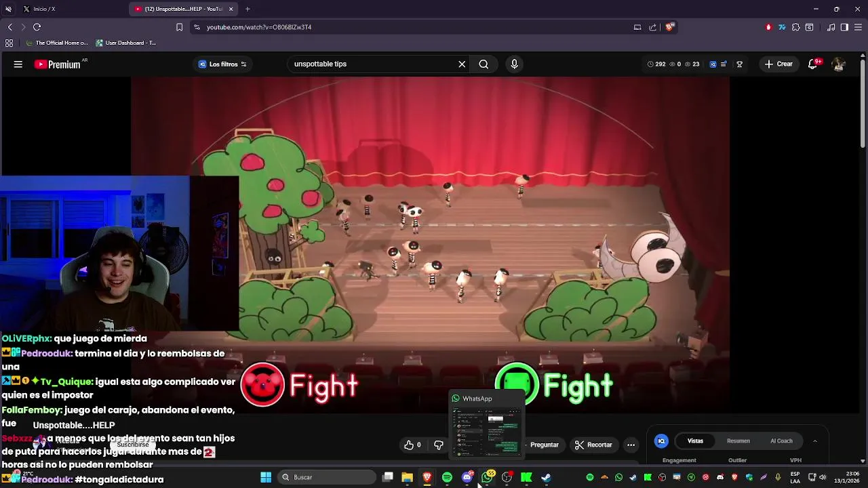The height and width of the screenshot is (488, 868).
Task: Open the vidIQ list icon beside IQ badge
Action: coord(724,64)
